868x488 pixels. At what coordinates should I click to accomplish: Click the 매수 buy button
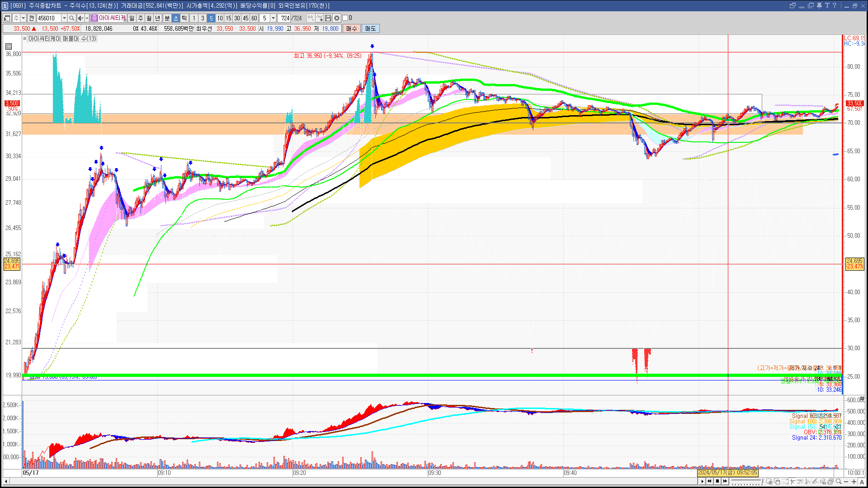coord(352,28)
